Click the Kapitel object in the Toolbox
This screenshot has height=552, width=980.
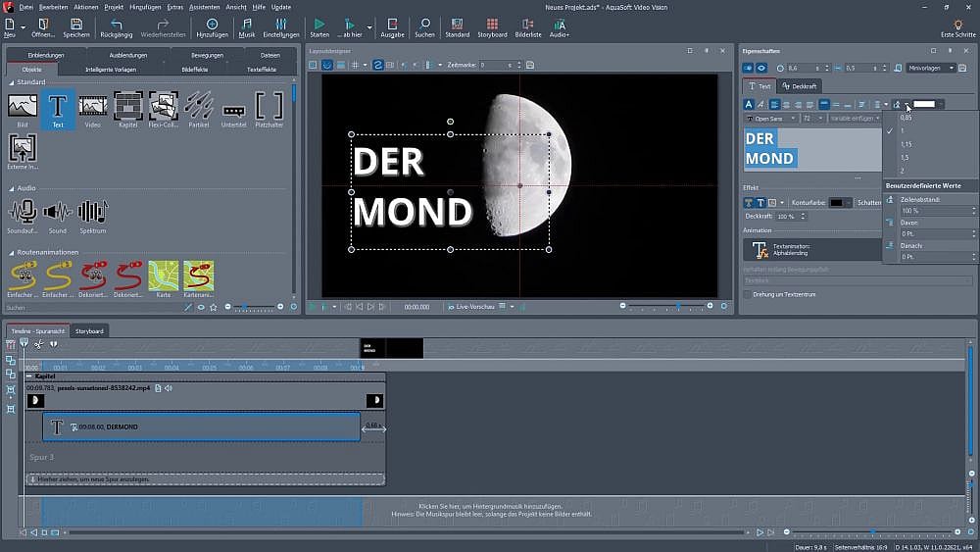point(127,106)
